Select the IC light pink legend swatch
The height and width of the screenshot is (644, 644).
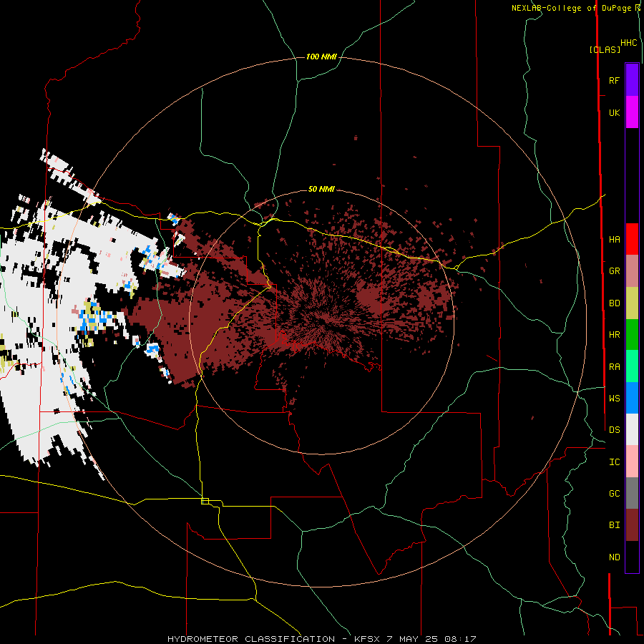632,462
